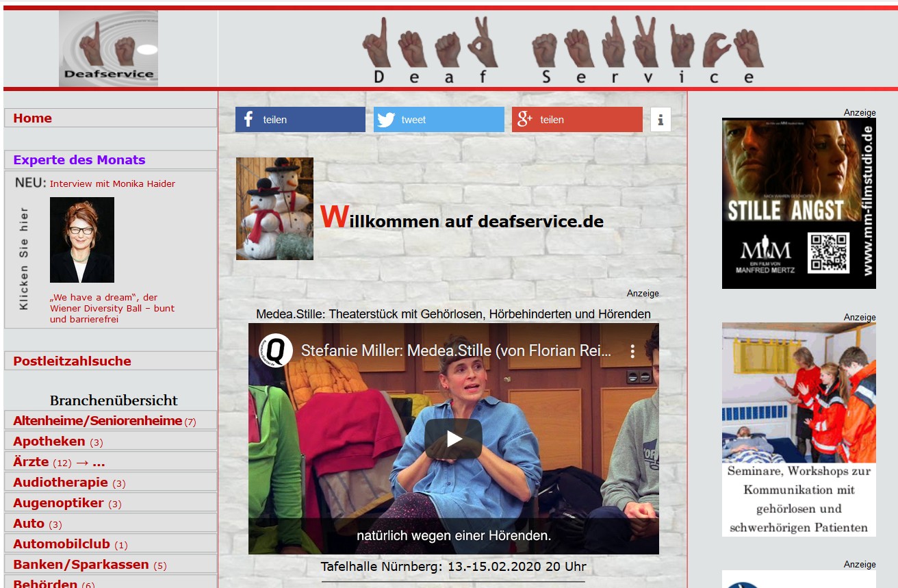Click the Monika Haider portrait photo
This screenshot has width=898, height=588.
pyautogui.click(x=82, y=240)
